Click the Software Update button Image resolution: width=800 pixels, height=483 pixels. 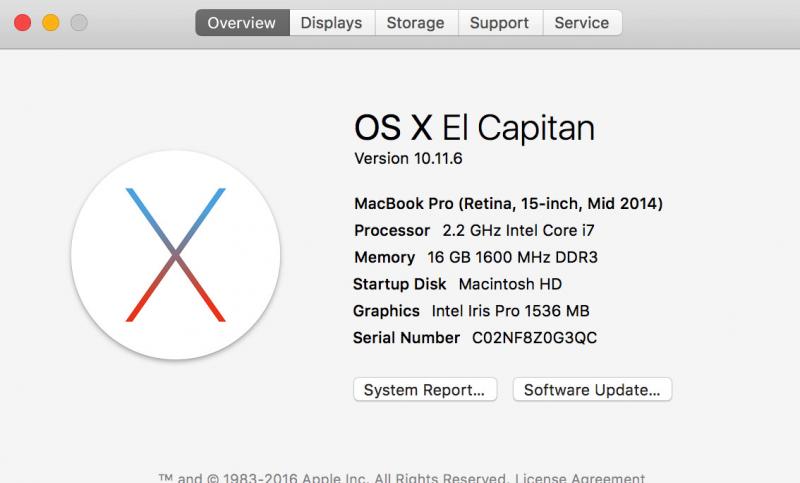592,389
